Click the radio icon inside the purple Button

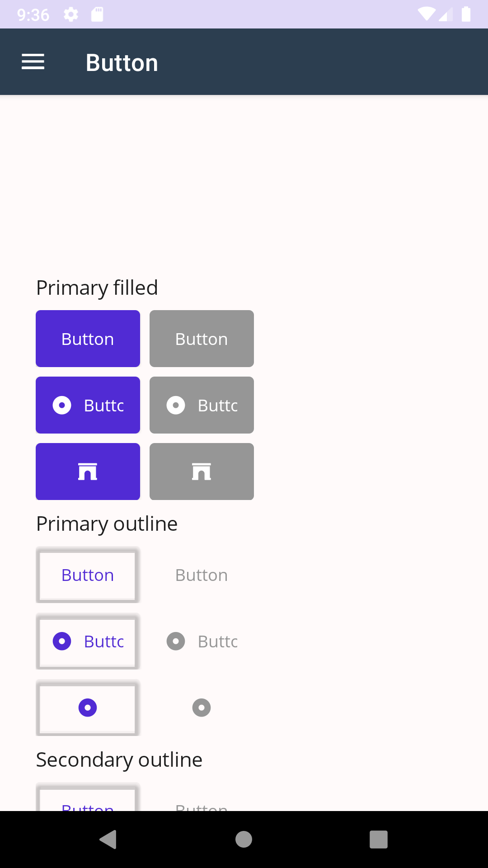pyautogui.click(x=62, y=405)
